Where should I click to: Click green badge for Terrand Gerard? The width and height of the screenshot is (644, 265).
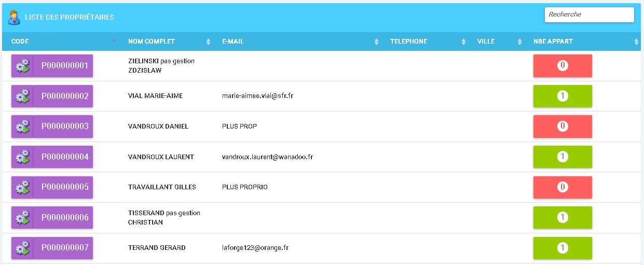[563, 248]
